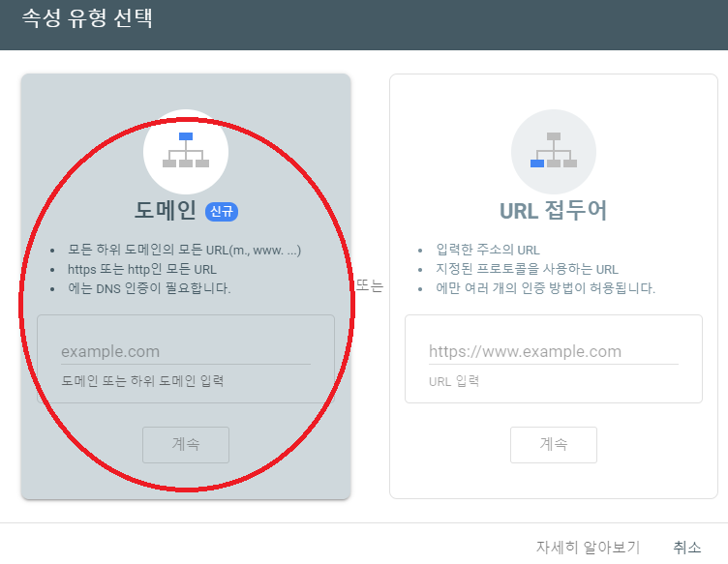This screenshot has width=728, height=564.
Task: Click helper text URL 입력
Action: pos(454,381)
